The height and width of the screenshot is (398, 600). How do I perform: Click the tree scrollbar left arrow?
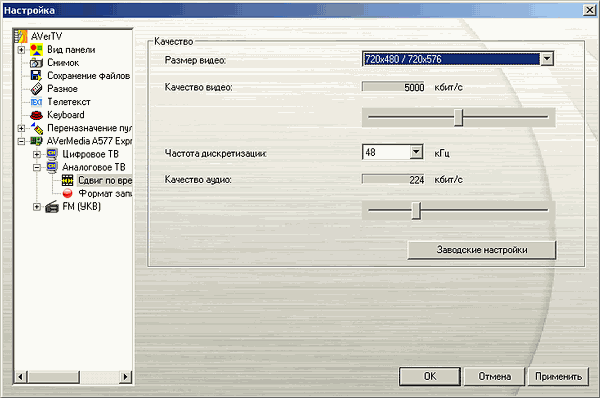point(21,377)
